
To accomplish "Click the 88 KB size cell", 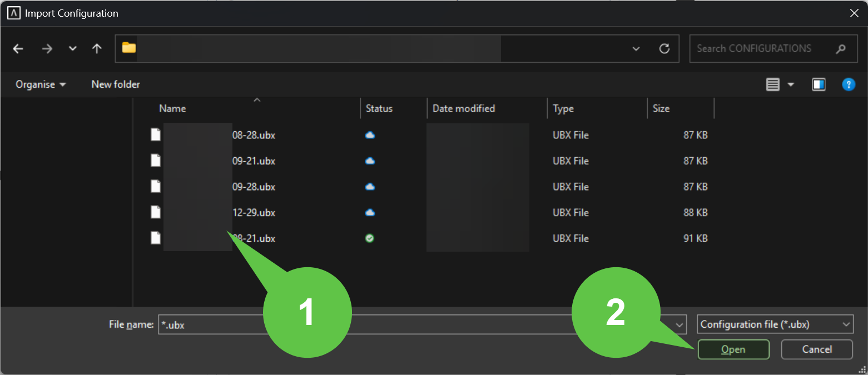I will point(696,212).
